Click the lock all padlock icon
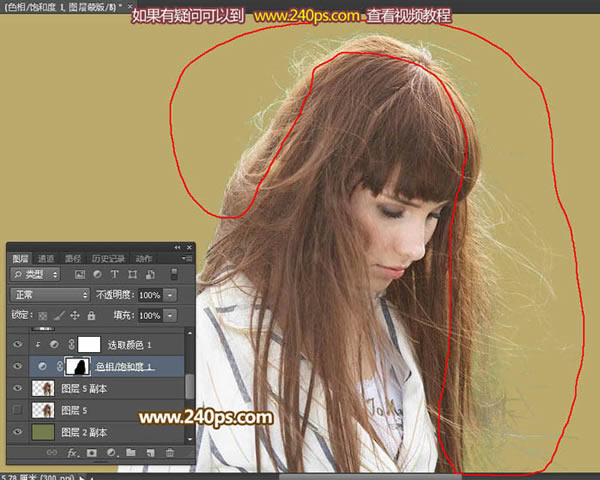 pos(91,315)
